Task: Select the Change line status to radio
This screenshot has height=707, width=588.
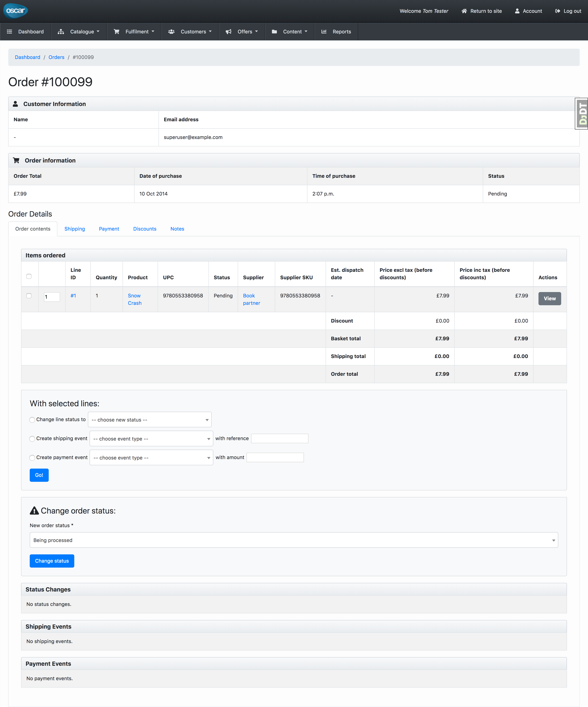Action: (32, 419)
